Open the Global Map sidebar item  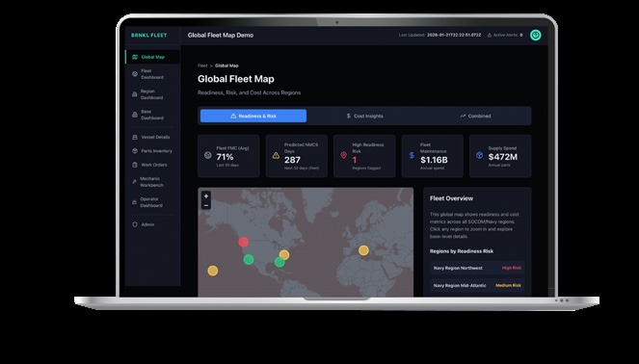pos(152,57)
